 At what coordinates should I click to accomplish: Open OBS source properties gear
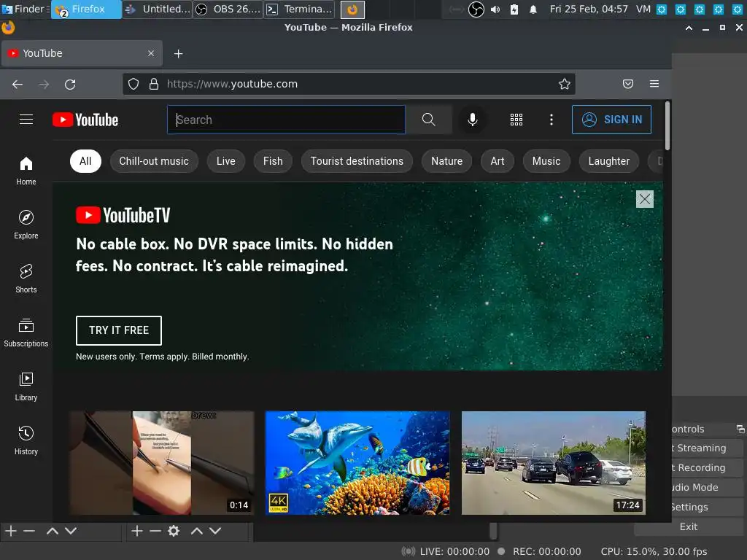tap(174, 531)
